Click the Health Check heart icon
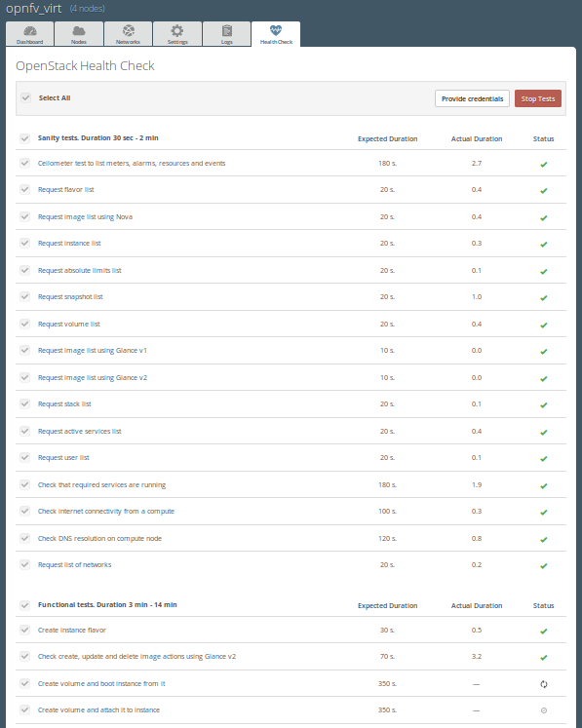The width and height of the screenshot is (582, 728). pos(276,30)
